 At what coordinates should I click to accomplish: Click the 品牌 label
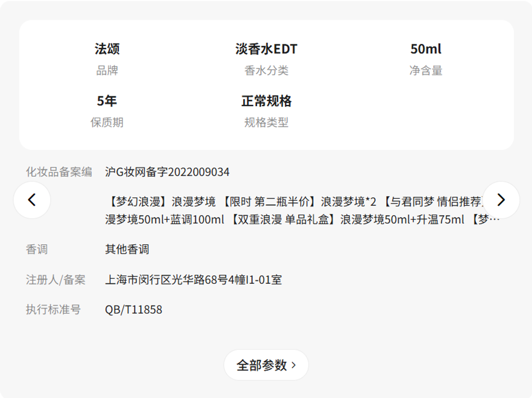click(107, 71)
